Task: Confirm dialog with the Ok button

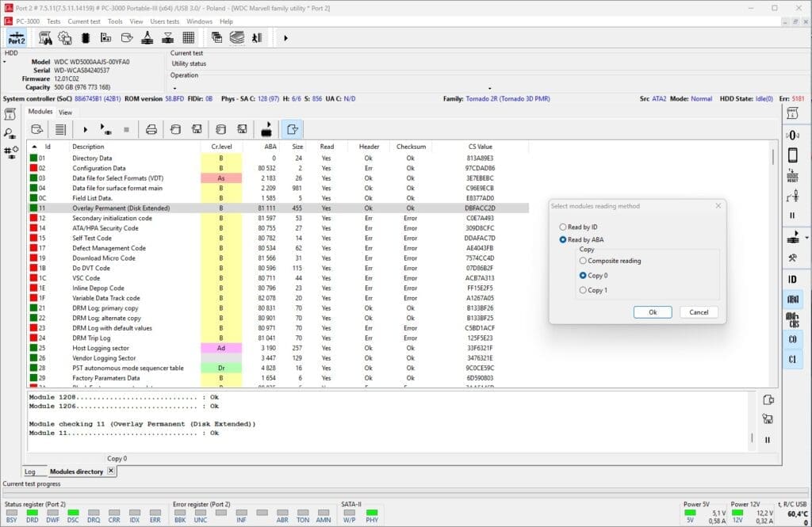Action: click(653, 312)
